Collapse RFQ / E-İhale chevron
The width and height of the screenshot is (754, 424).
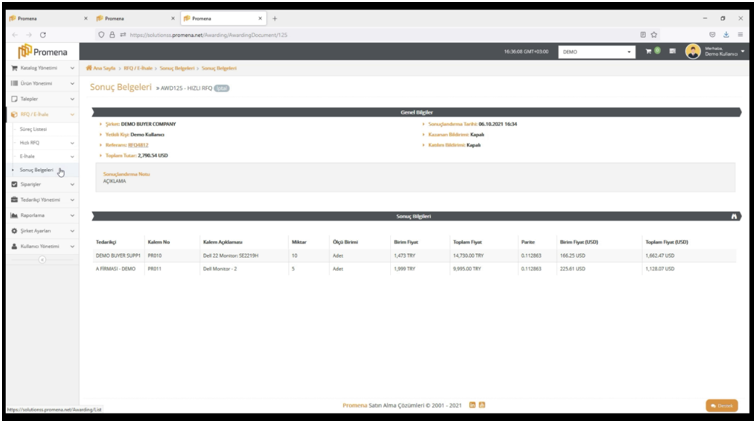(72, 114)
